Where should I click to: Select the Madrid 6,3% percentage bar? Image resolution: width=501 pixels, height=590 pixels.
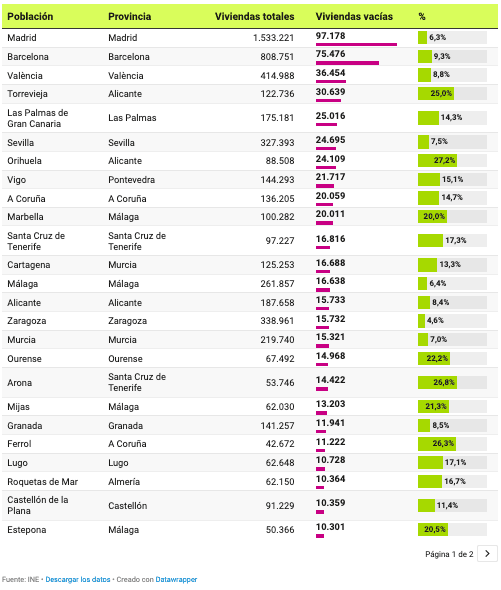452,37
